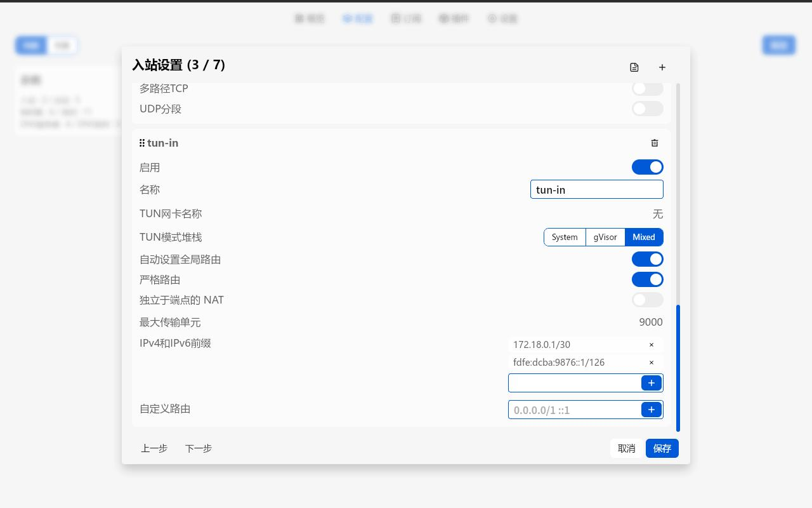Click the 最大传输单元 value 9000

tap(651, 323)
